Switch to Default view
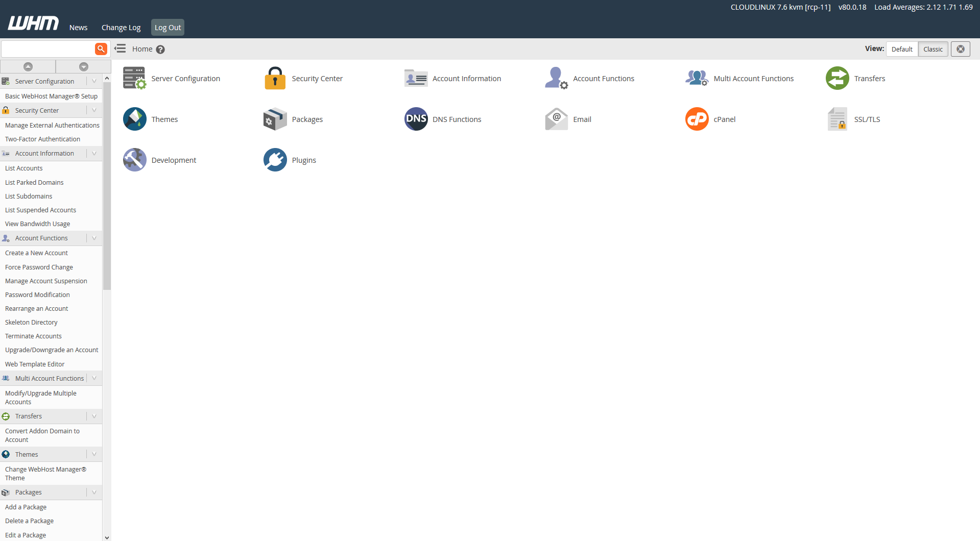Screen dimensions: 980x541 901,49
